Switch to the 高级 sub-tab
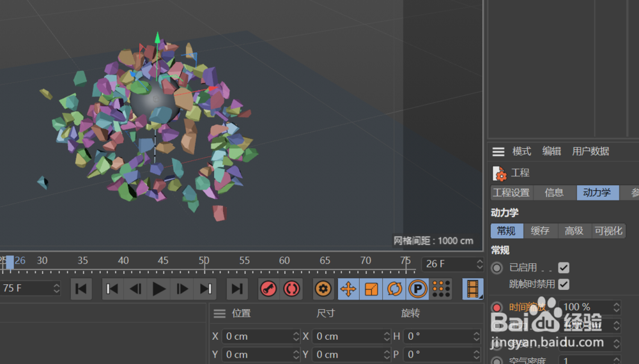Screen dimensions: 639x364 point(574,231)
